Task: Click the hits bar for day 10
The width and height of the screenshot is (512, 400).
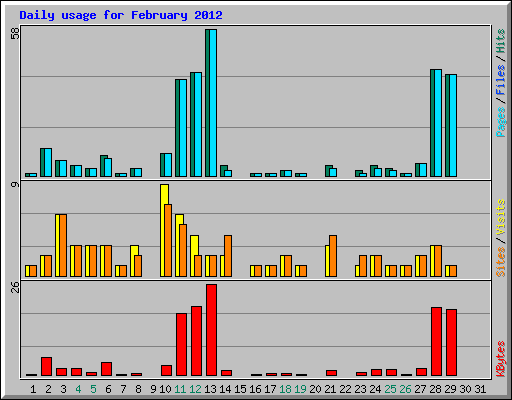Action: (163, 165)
